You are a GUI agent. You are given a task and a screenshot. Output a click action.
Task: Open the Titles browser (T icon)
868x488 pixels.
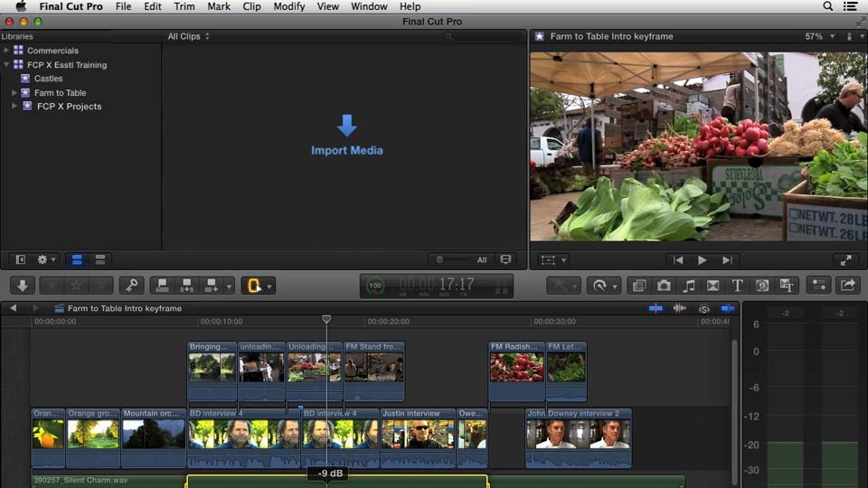click(737, 286)
